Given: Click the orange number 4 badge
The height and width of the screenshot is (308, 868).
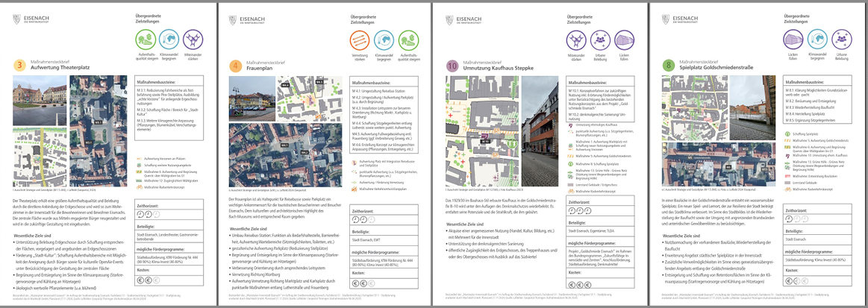Looking at the screenshot, I should (236, 66).
